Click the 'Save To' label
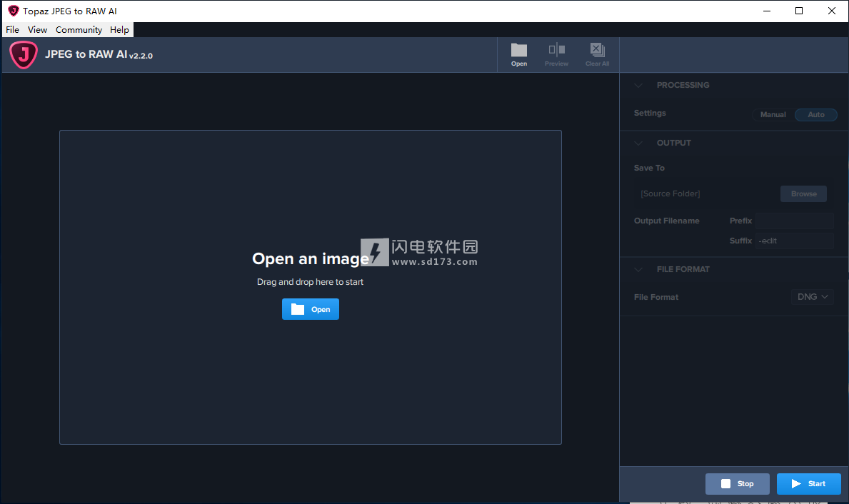The image size is (849, 504). click(649, 168)
